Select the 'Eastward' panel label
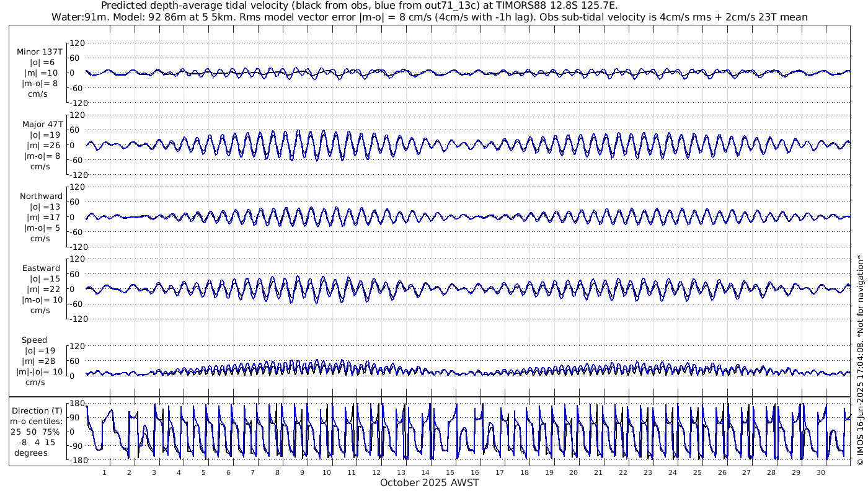The width and height of the screenshot is (868, 496). (42, 268)
